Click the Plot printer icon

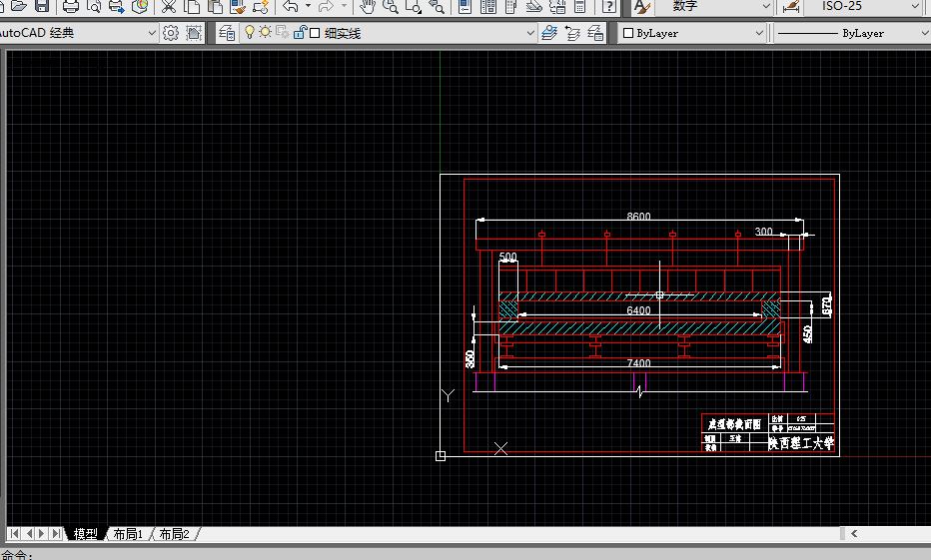coord(70,6)
